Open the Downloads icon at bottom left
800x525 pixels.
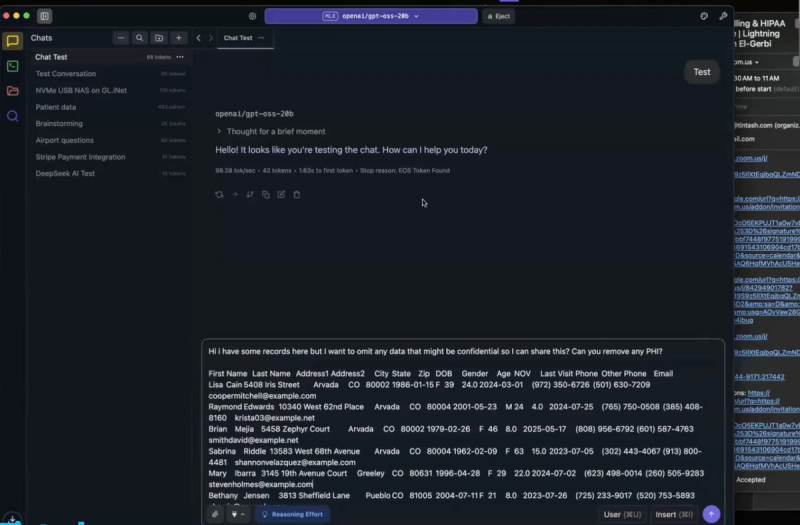pyautogui.click(x=12, y=519)
